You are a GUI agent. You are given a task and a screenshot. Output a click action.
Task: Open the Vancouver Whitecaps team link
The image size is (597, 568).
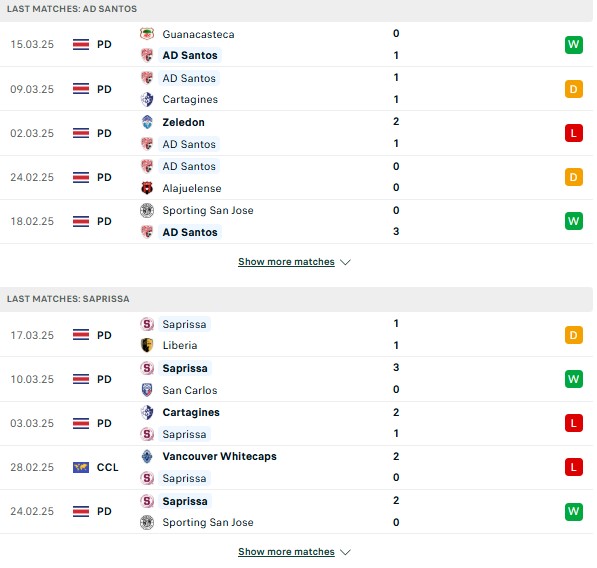[219, 456]
